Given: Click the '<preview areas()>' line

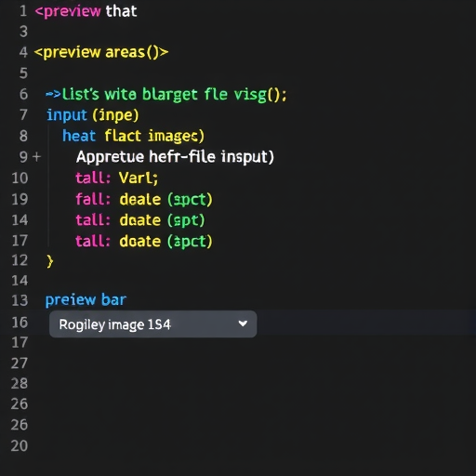Looking at the screenshot, I should coord(101,52).
